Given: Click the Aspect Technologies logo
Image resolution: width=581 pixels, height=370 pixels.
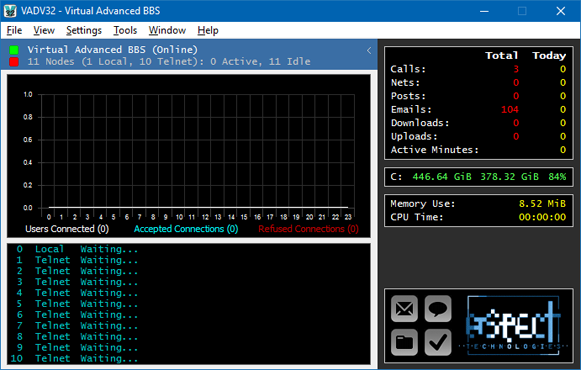Looking at the screenshot, I should click(514, 325).
